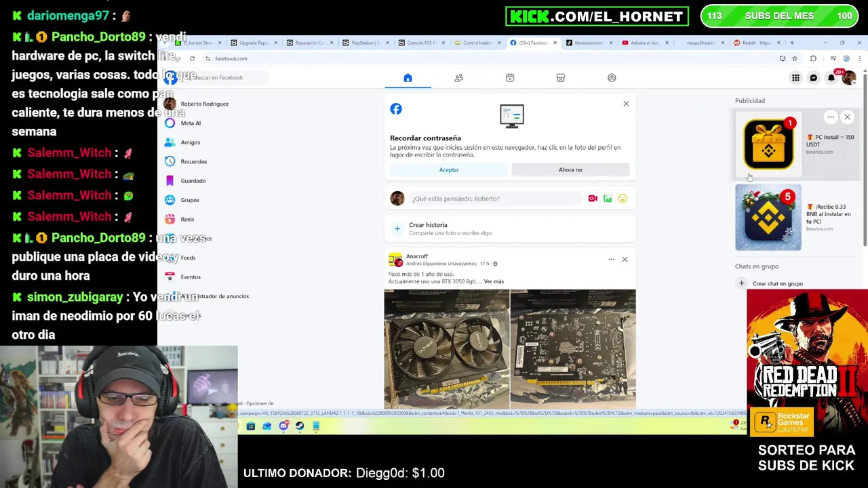
Task: Open the Facebook menu grid icon
Action: [795, 78]
